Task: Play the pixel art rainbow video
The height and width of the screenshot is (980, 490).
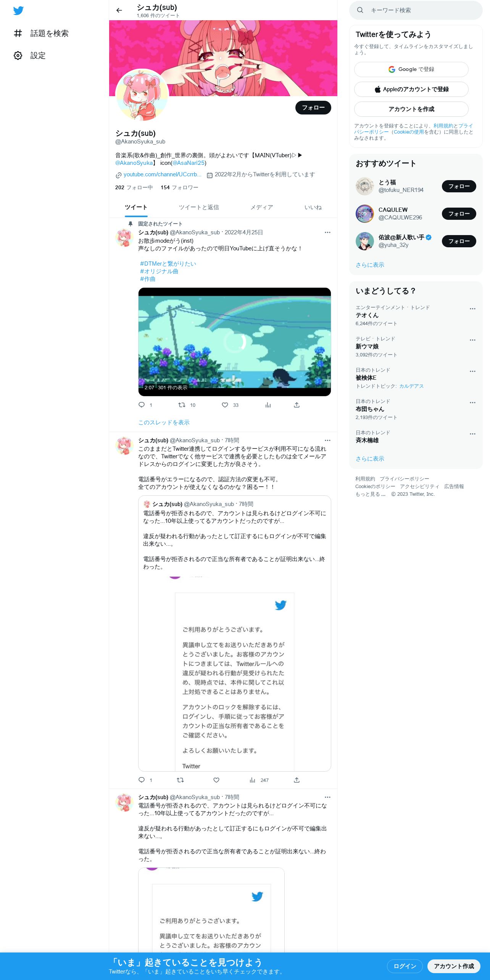Action: (235, 342)
